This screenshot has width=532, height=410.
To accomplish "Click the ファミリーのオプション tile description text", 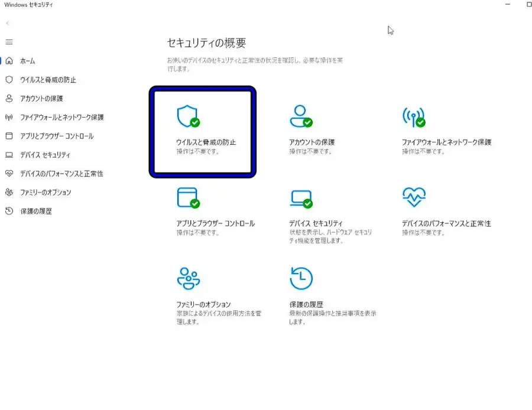I will coord(219,317).
